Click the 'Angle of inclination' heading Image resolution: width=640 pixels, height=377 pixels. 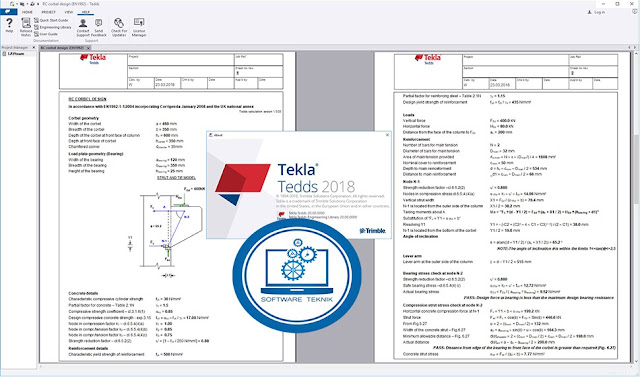point(420,236)
